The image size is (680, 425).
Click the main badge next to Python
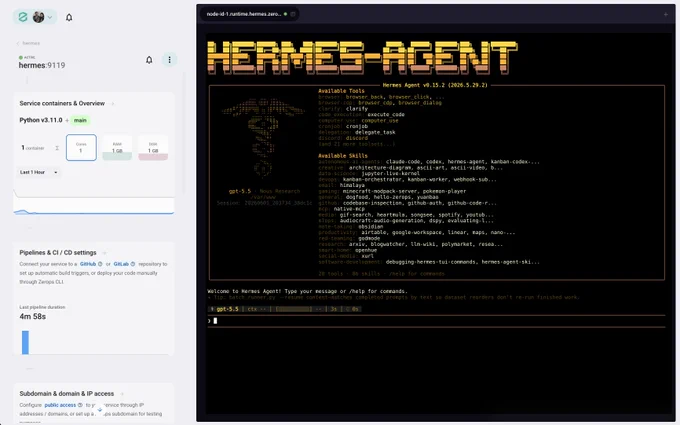(x=80, y=120)
